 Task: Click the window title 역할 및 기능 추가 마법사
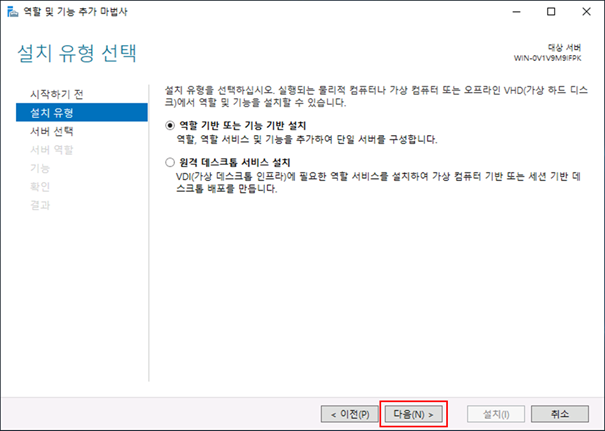click(x=75, y=12)
